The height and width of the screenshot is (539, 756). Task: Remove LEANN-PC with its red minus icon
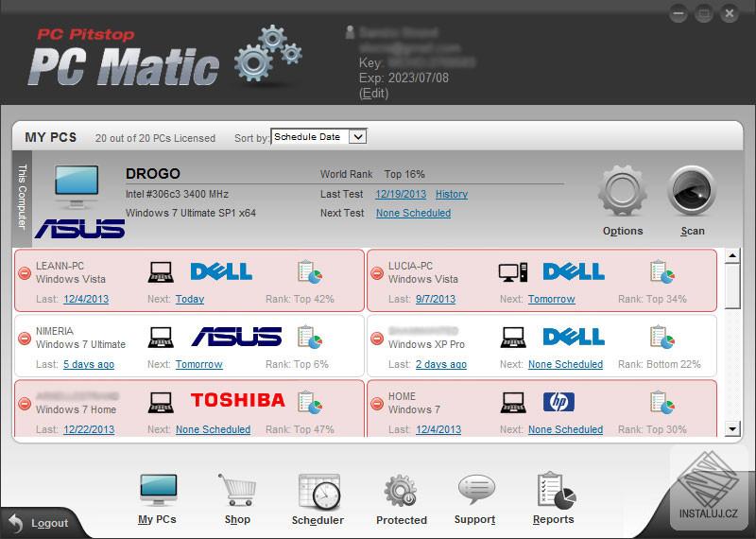(25, 273)
